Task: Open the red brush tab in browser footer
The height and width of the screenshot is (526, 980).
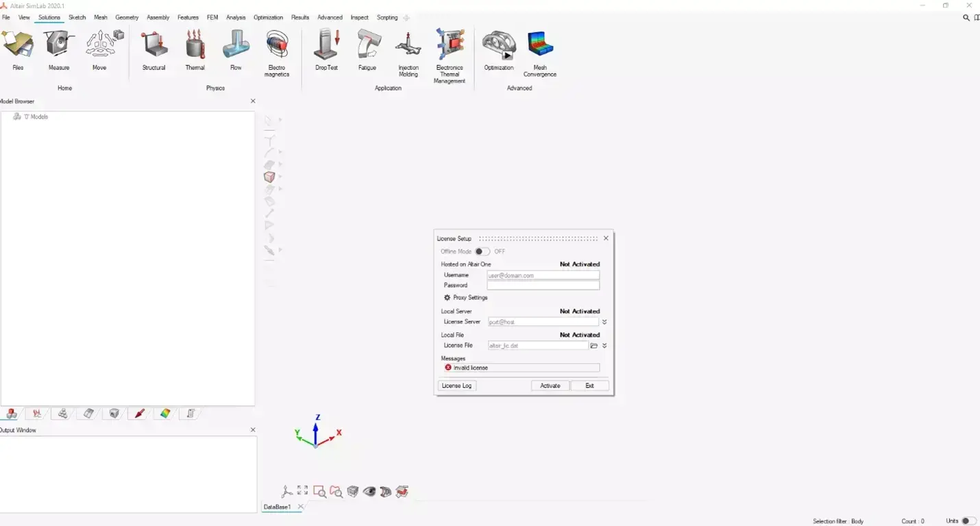Action: click(140, 414)
